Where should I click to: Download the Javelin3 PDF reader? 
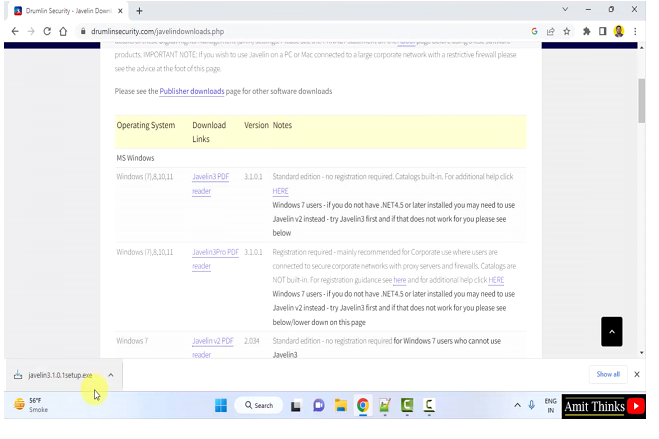pos(210,184)
